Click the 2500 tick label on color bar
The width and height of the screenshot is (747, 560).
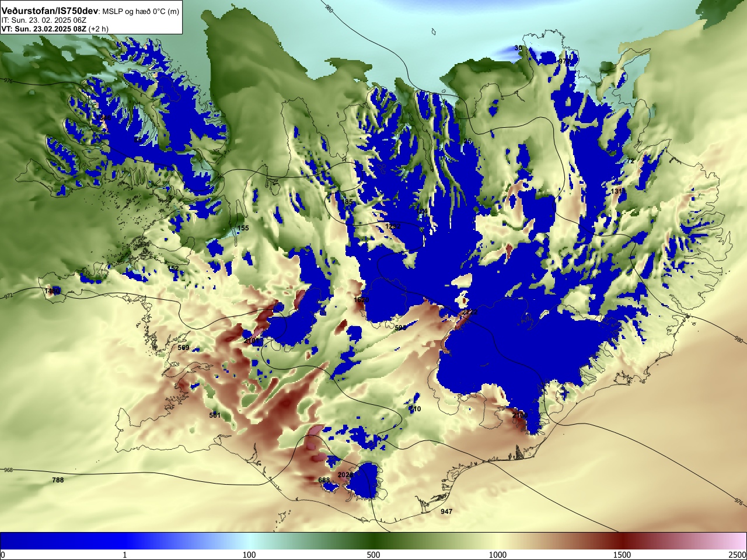click(737, 555)
